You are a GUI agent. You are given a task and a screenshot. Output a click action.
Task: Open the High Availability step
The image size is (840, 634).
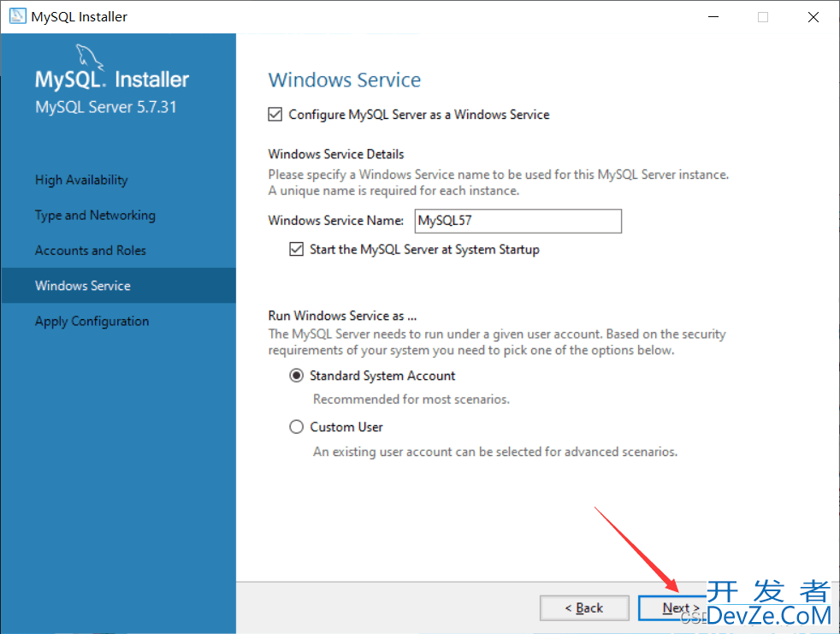point(81,180)
